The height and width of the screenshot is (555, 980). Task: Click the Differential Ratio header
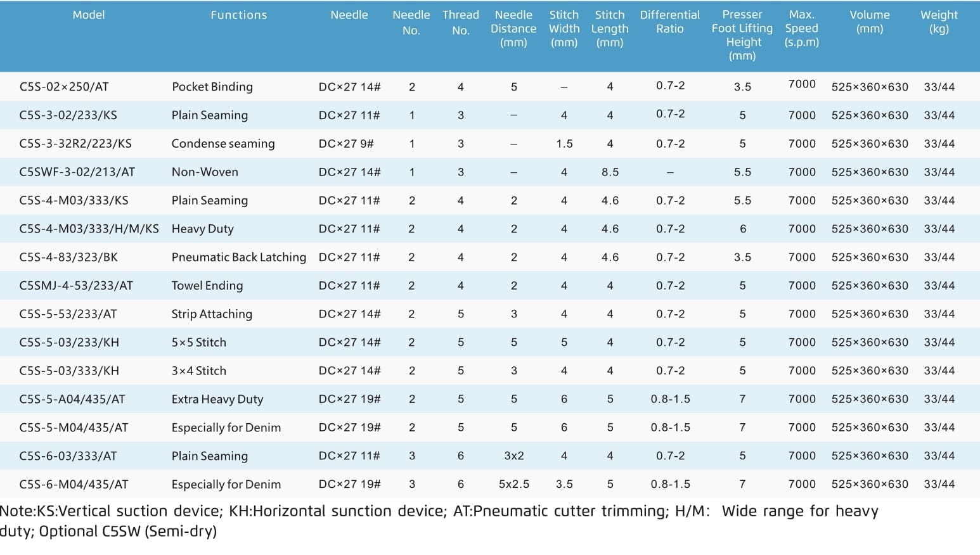(x=670, y=22)
